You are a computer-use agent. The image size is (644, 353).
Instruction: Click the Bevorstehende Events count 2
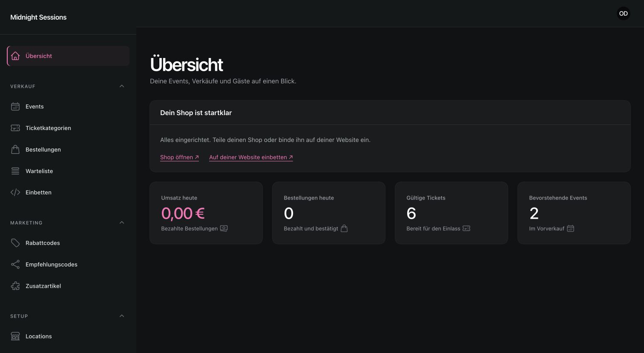tap(534, 213)
